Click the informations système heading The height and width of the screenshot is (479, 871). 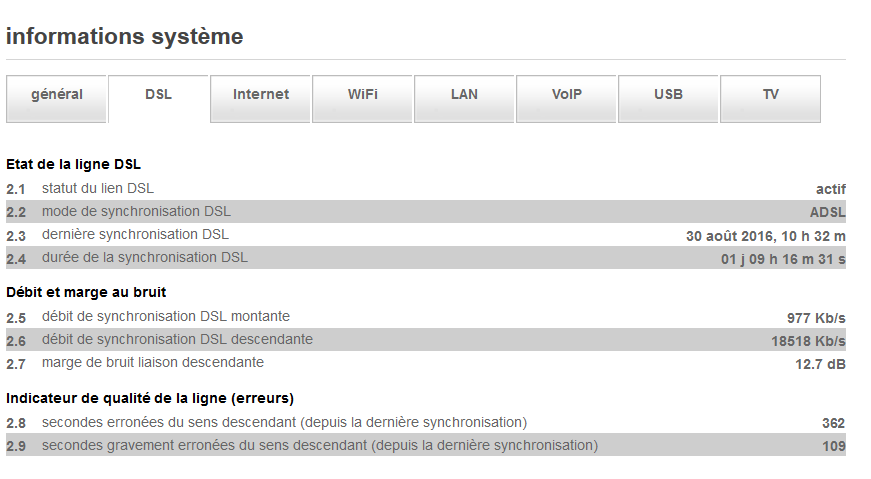pos(125,37)
